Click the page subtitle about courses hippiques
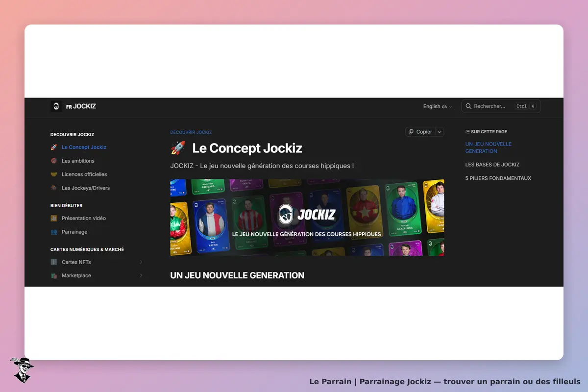Screen dimensions: 588x392 click(262, 166)
